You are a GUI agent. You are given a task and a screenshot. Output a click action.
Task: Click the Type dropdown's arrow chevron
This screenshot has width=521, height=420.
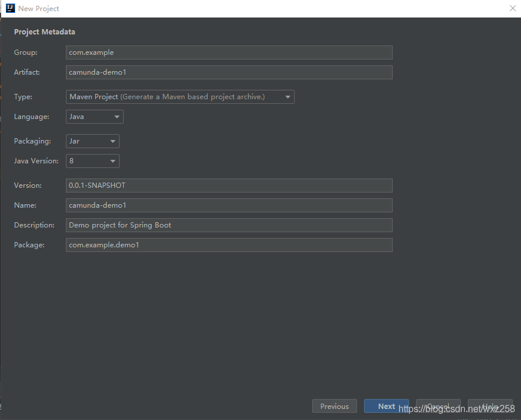coord(288,96)
